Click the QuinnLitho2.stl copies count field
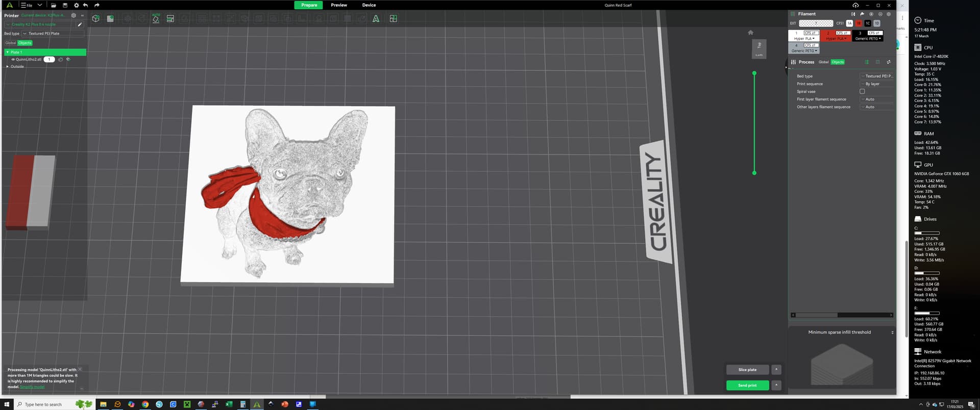980x410 pixels. tap(49, 60)
